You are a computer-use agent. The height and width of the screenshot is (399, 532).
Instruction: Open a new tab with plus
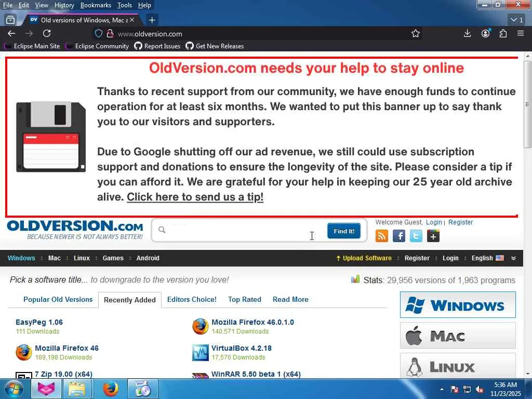[x=152, y=20]
